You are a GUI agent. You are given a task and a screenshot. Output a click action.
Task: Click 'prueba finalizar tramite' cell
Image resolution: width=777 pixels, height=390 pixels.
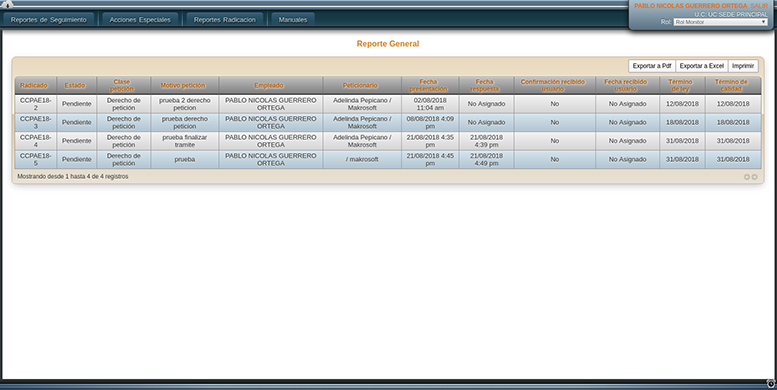pos(185,141)
